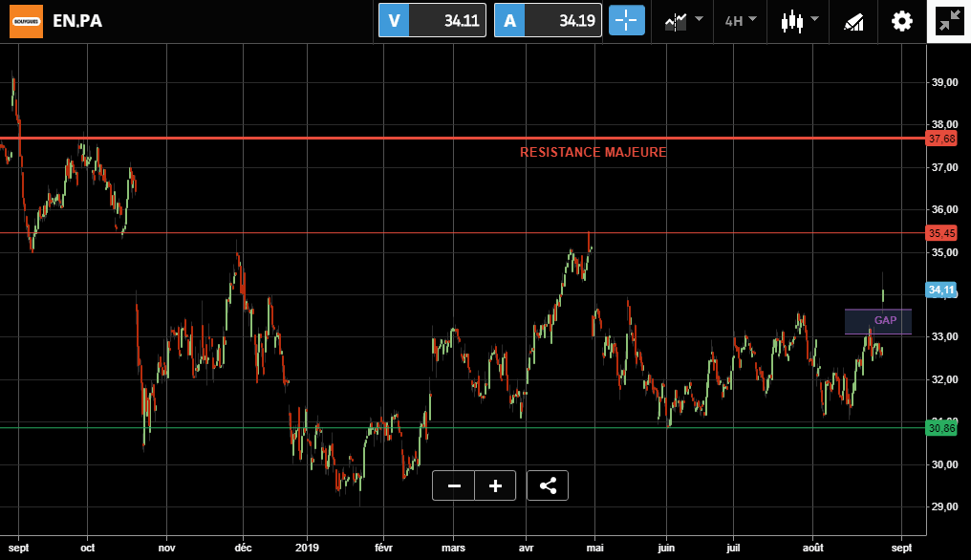The width and height of the screenshot is (971, 560).
Task: Select the purple GAP rectangle
Action: [x=878, y=321]
